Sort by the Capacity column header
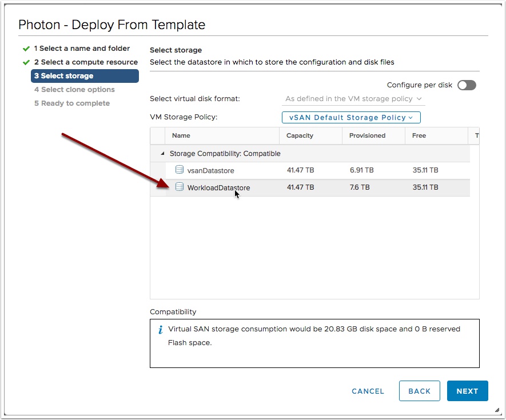 point(310,135)
